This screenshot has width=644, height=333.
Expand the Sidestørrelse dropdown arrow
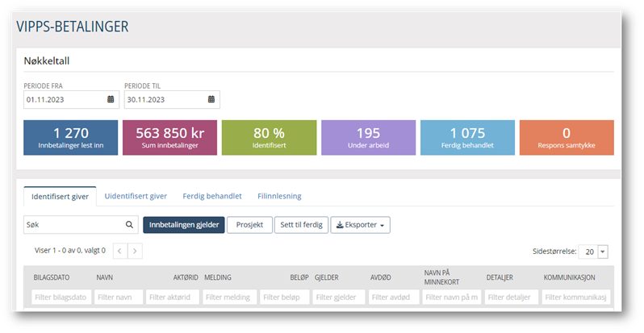tap(603, 252)
